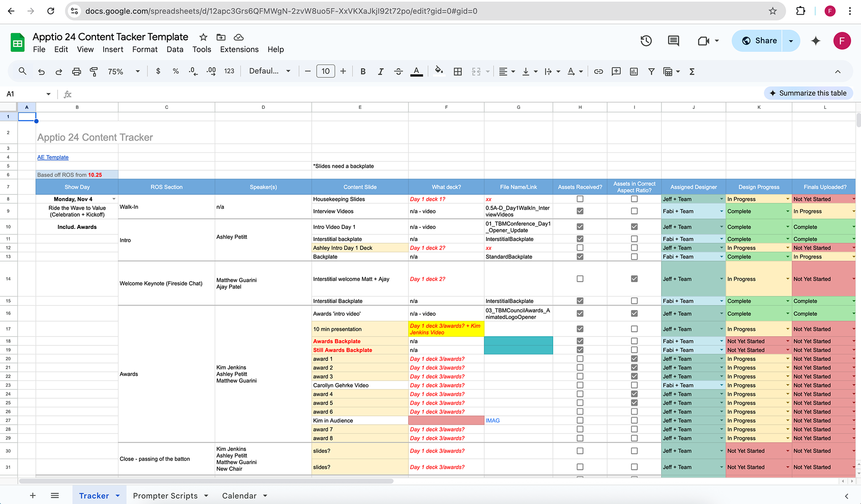The height and width of the screenshot is (504, 861).
Task: Click the functions sigma icon
Action: point(692,71)
